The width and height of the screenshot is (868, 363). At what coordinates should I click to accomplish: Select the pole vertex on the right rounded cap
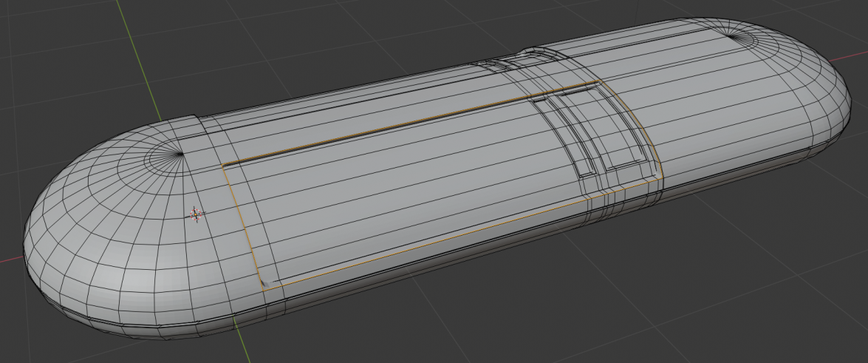tap(730, 35)
